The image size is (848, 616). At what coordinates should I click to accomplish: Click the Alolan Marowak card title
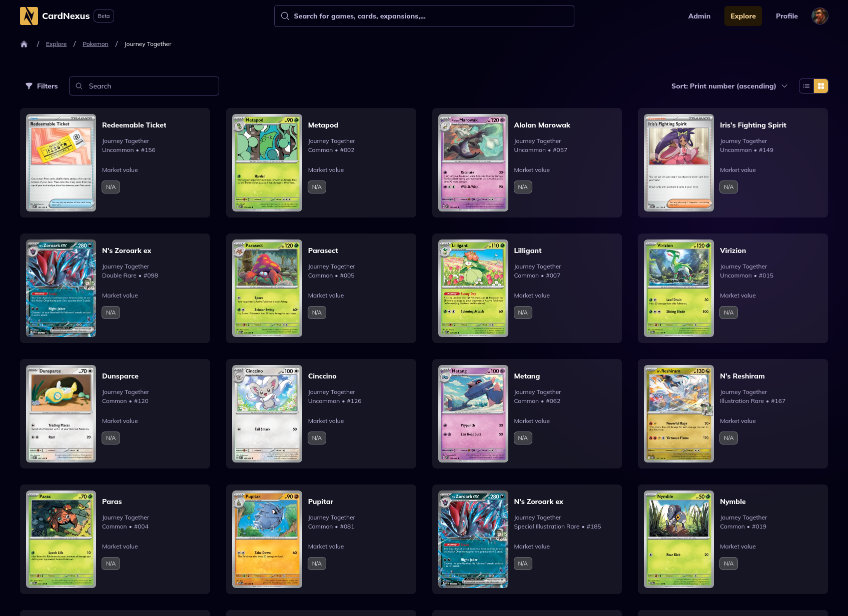(542, 125)
